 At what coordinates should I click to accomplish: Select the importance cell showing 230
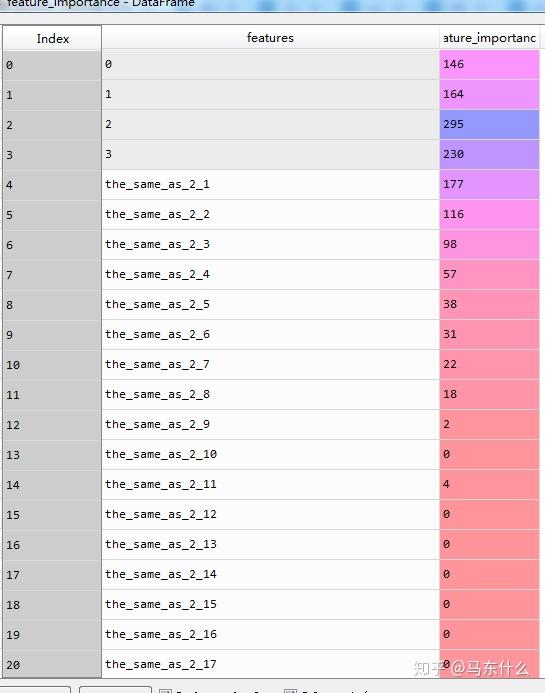pos(489,154)
